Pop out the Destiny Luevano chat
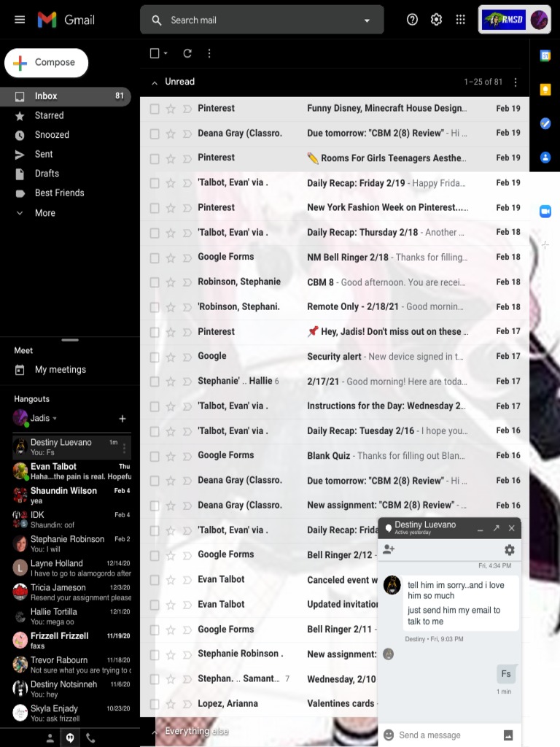This screenshot has width=560, height=747. tap(496, 528)
